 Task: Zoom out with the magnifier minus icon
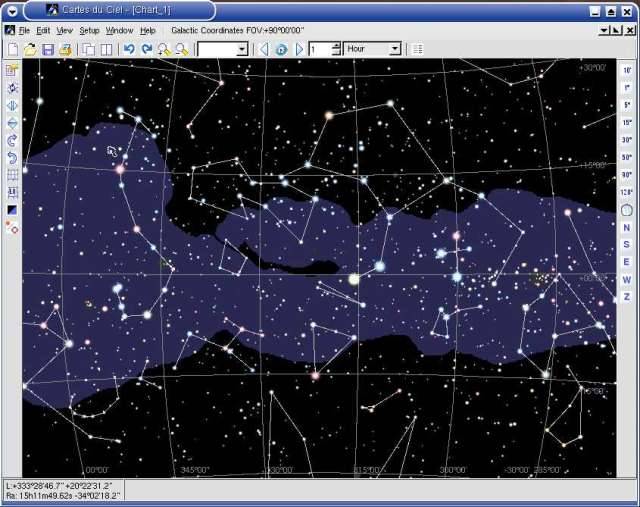click(x=182, y=50)
